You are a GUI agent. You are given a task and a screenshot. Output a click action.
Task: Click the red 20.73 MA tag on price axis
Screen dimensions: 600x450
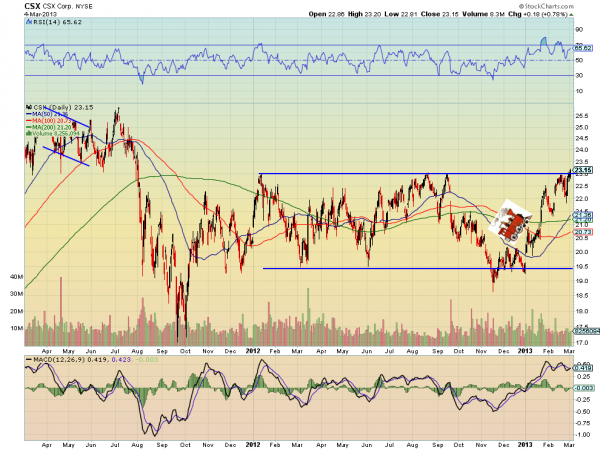click(583, 232)
